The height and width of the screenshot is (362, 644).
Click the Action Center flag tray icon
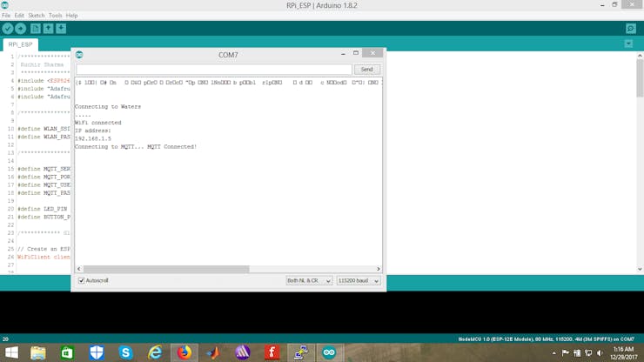coord(566,352)
